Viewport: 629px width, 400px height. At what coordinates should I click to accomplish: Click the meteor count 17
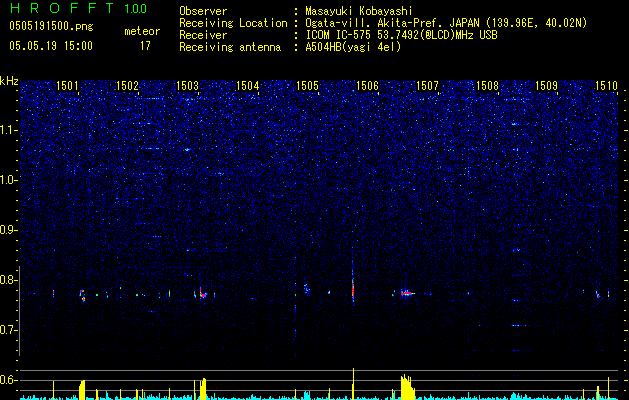pos(145,46)
